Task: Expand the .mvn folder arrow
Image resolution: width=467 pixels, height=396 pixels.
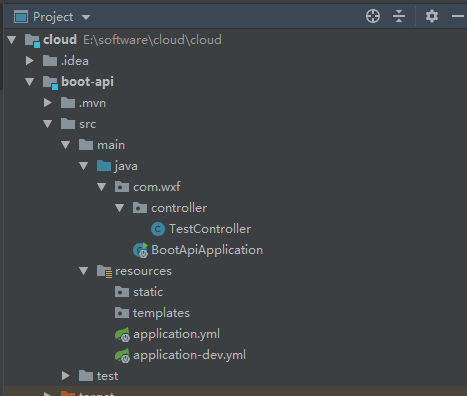Action: point(48,103)
